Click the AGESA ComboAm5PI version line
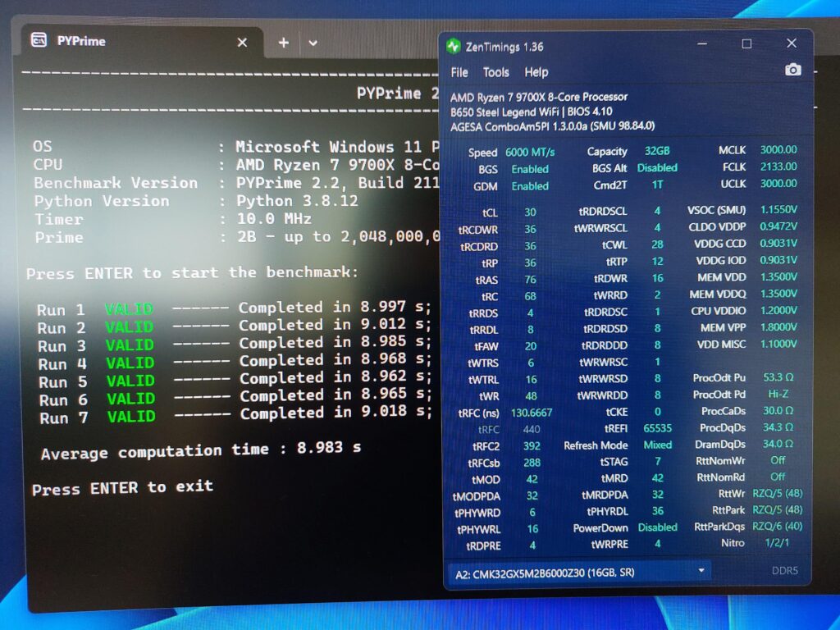The width and height of the screenshot is (840, 630). [x=552, y=126]
